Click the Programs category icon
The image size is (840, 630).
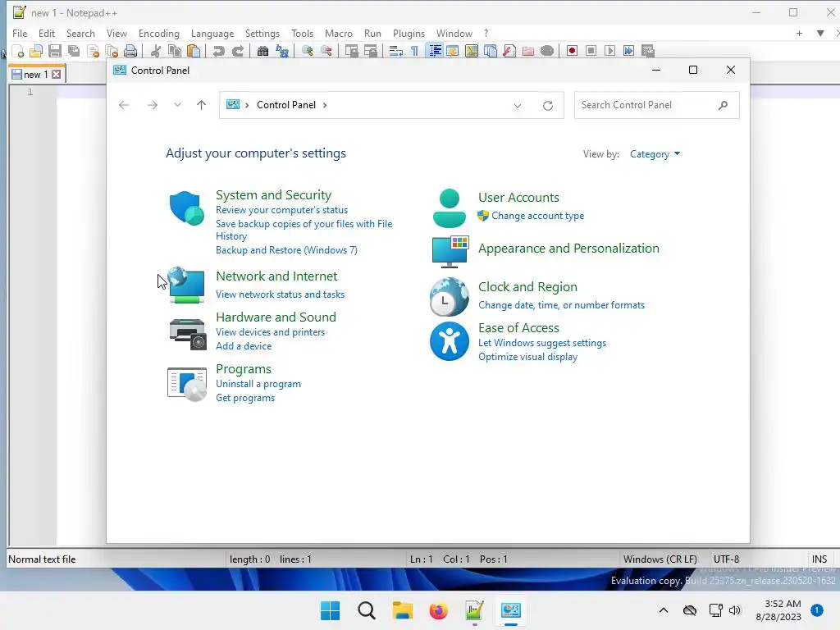click(186, 384)
